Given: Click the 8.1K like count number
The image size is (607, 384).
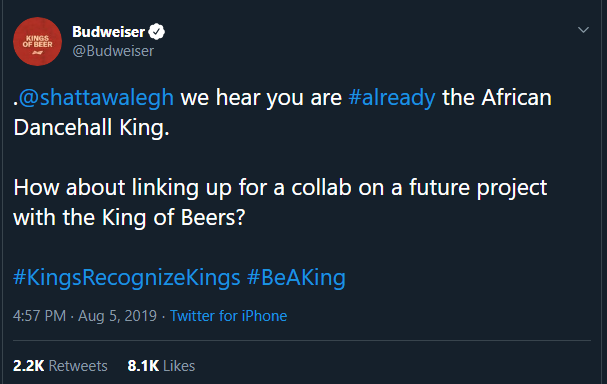Looking at the screenshot, I should [x=143, y=366].
